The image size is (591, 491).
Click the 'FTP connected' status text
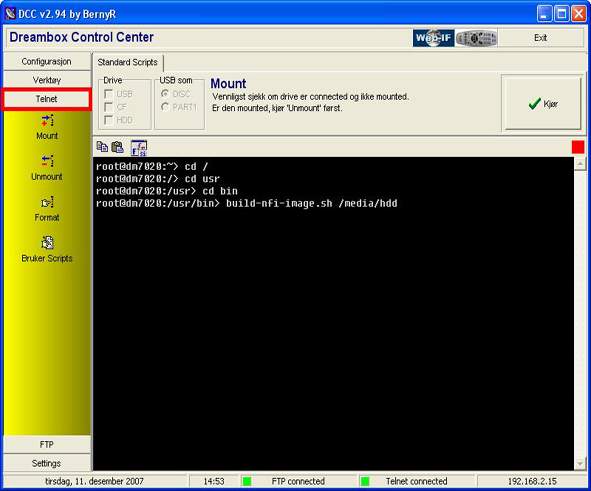[298, 481]
